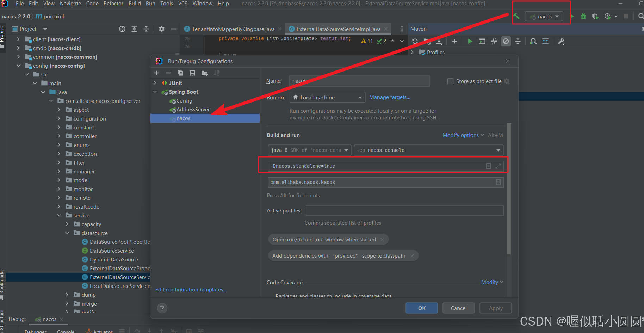
Task: Expand the VM options field editor
Action: click(498, 166)
